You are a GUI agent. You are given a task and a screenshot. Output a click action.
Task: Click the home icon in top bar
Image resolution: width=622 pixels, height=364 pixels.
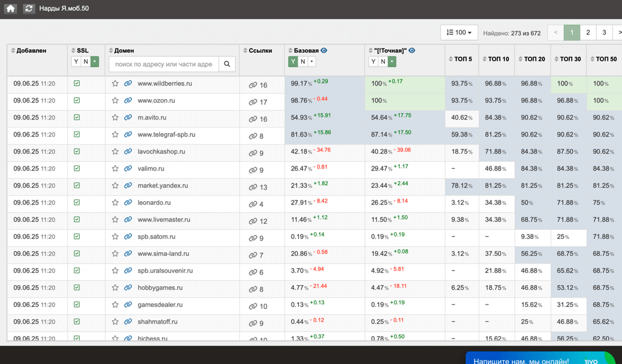click(10, 8)
